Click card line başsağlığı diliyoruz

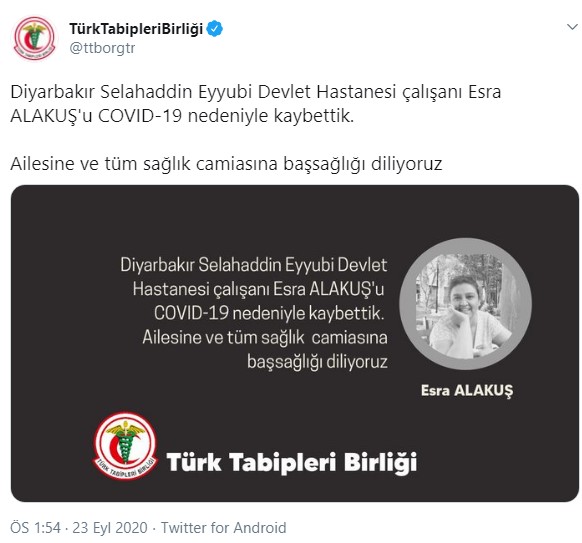(x=317, y=362)
